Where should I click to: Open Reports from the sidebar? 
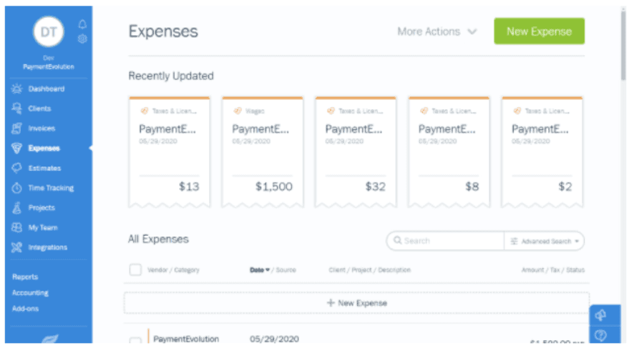pyautogui.click(x=25, y=277)
